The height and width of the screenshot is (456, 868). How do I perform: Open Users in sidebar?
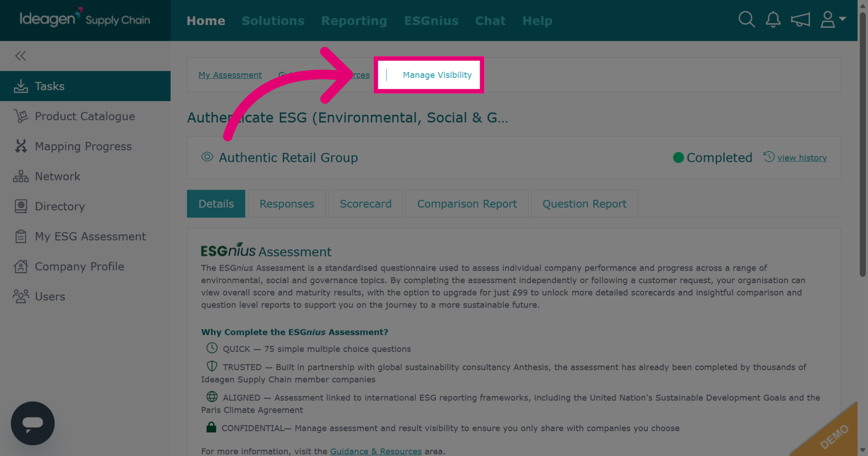[85, 296]
